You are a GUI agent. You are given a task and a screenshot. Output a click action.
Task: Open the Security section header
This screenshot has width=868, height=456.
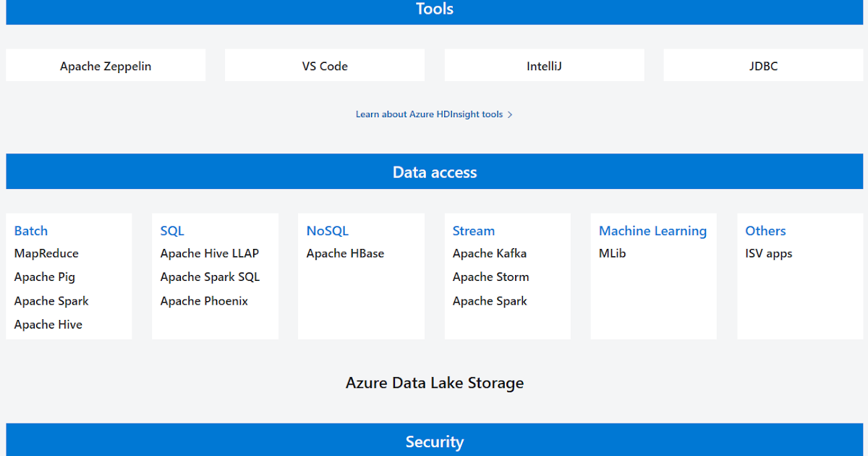click(434, 441)
